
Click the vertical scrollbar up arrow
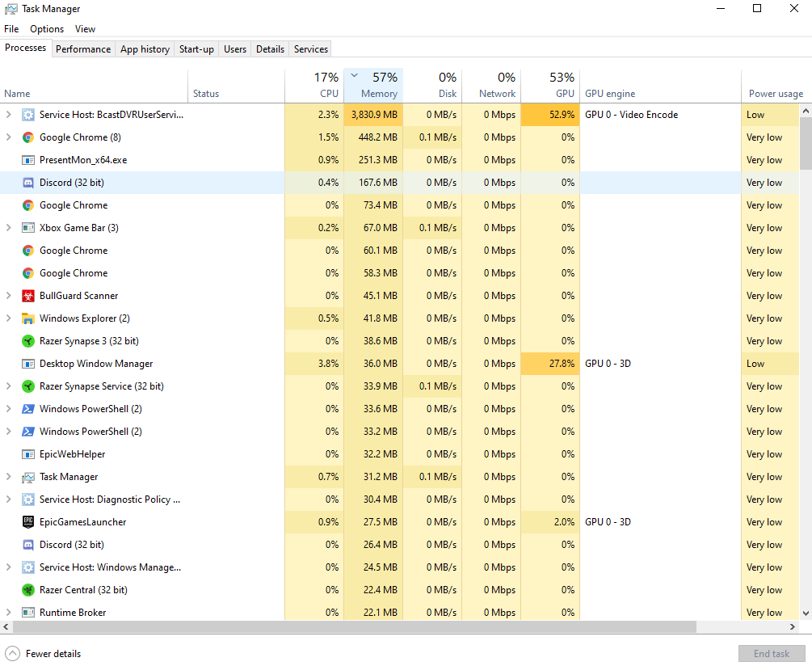coord(806,111)
